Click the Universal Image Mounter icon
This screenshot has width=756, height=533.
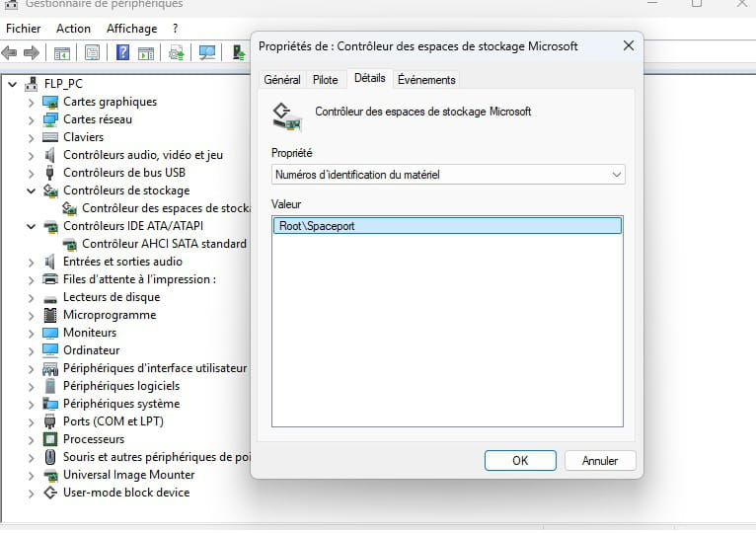click(50, 476)
